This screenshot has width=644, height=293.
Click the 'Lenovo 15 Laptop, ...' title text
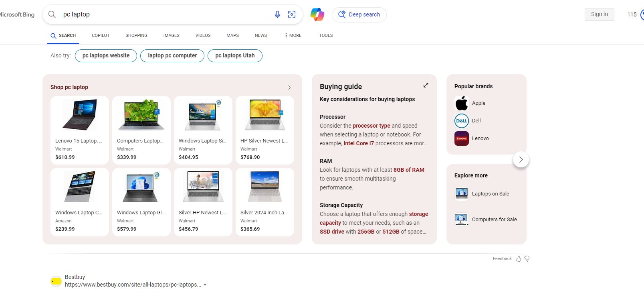[79, 141]
